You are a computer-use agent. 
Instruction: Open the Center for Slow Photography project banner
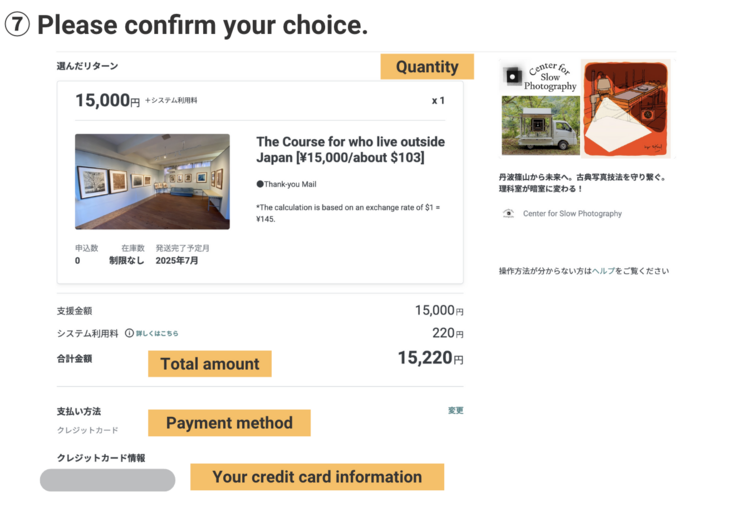click(586, 108)
